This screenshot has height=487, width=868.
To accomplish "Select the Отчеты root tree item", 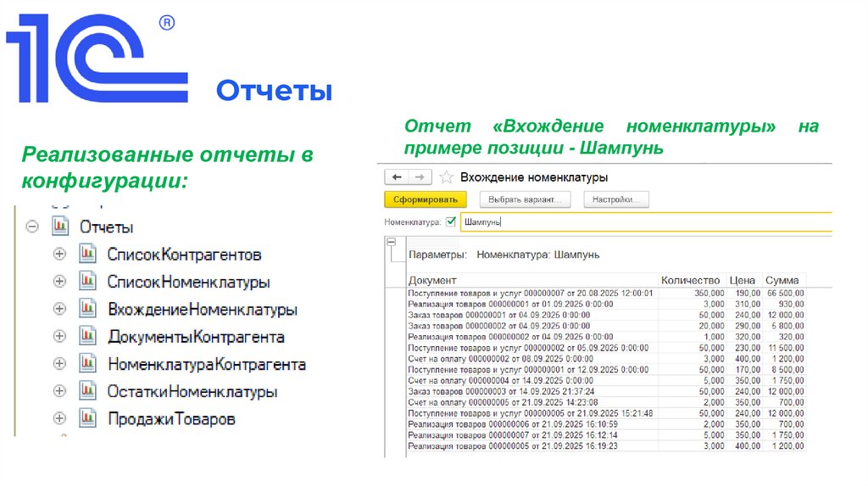I will (x=106, y=227).
